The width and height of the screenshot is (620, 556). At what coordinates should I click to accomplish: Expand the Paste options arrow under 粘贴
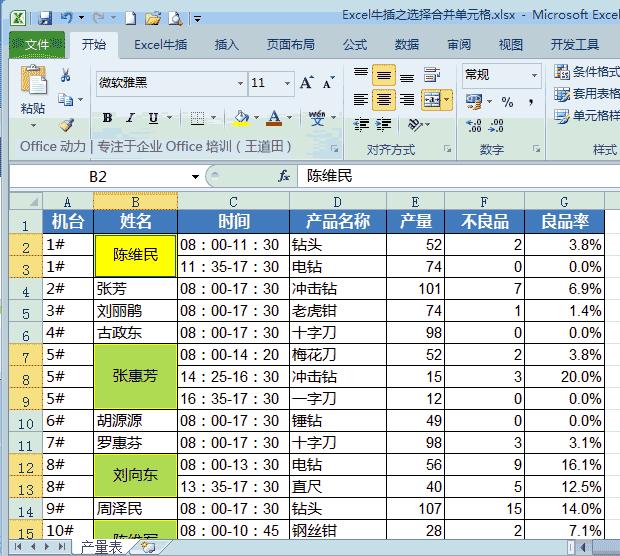33,125
